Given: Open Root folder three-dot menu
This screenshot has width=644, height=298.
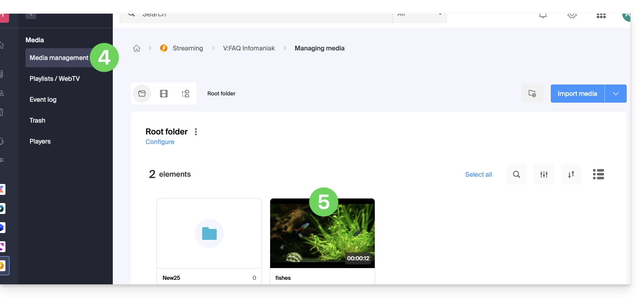Looking at the screenshot, I should (196, 132).
